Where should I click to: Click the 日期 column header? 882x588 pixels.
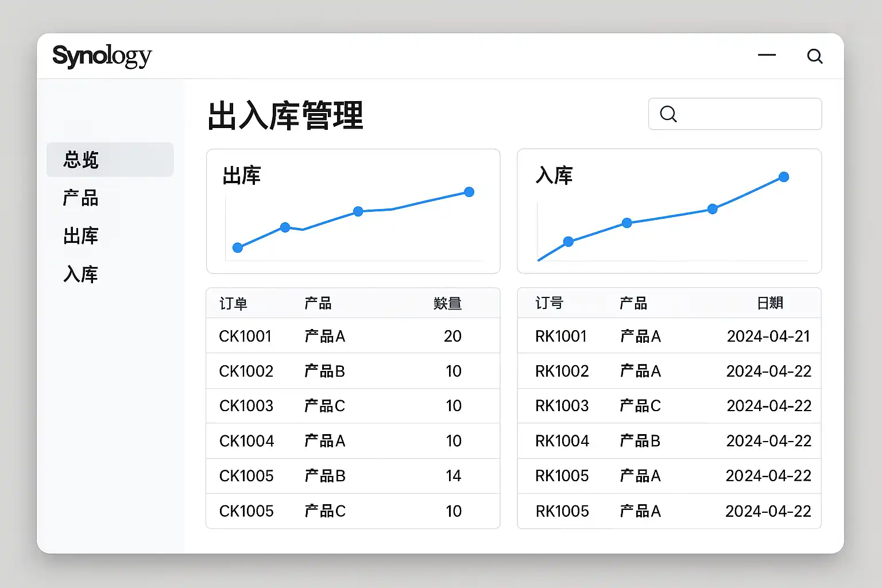(x=769, y=303)
